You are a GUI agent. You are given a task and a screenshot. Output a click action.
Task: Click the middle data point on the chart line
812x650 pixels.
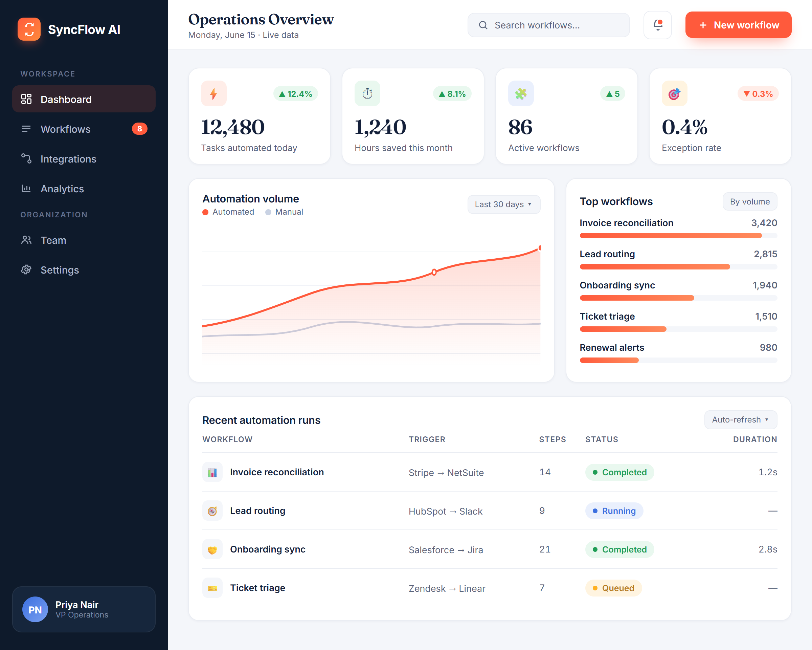pyautogui.click(x=434, y=272)
